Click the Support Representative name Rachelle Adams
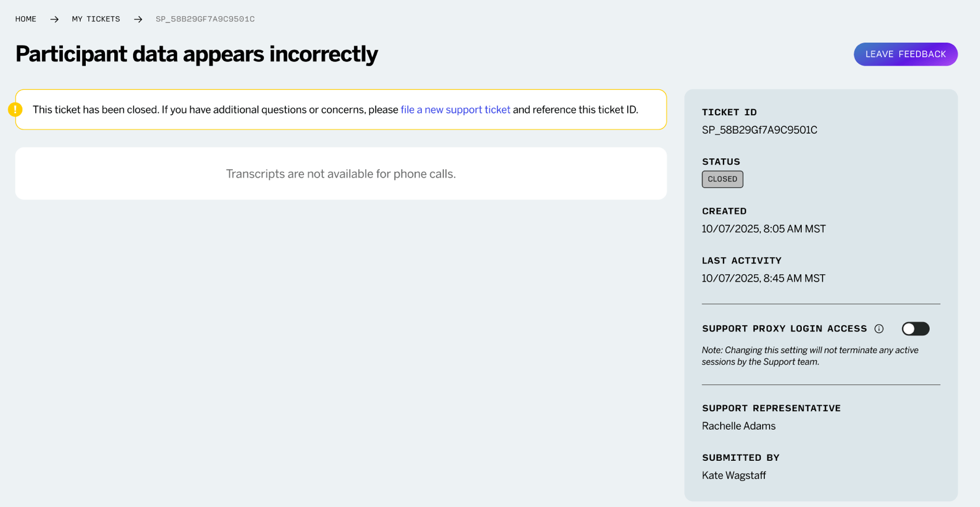Screen dimensions: 980x507 tap(738, 426)
